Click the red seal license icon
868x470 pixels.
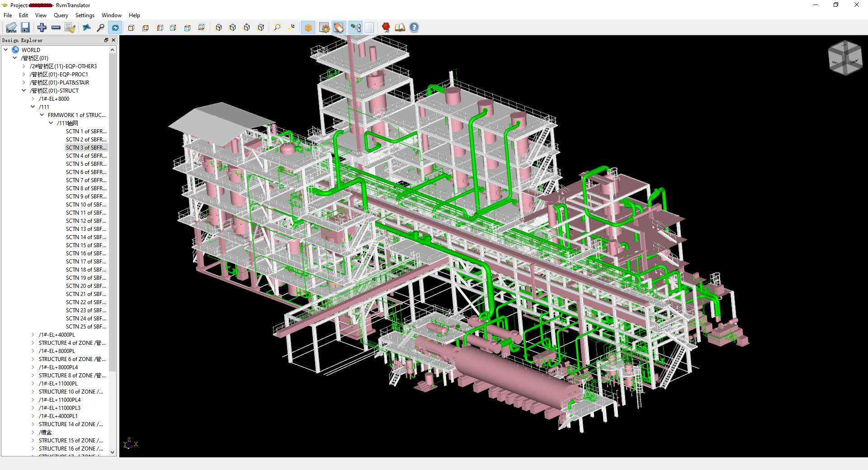point(386,28)
